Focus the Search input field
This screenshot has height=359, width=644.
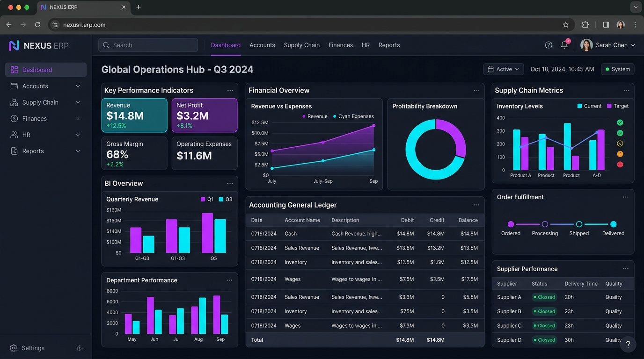tap(148, 45)
